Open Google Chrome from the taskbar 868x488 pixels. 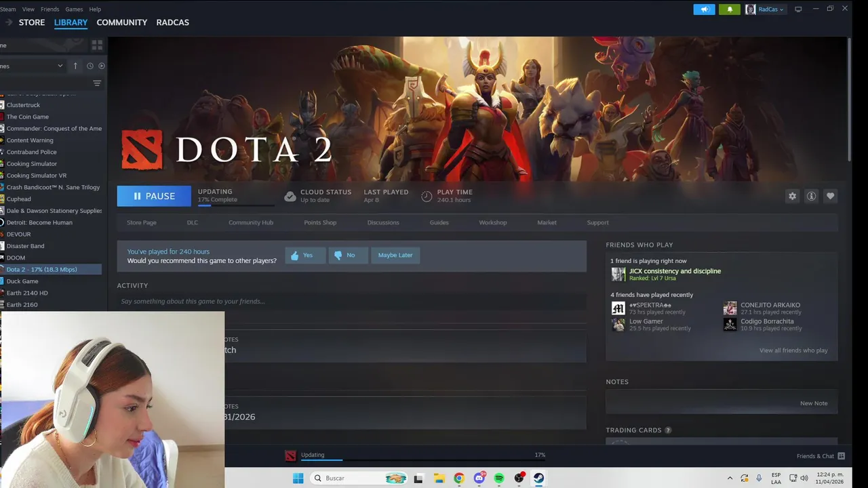459,479
